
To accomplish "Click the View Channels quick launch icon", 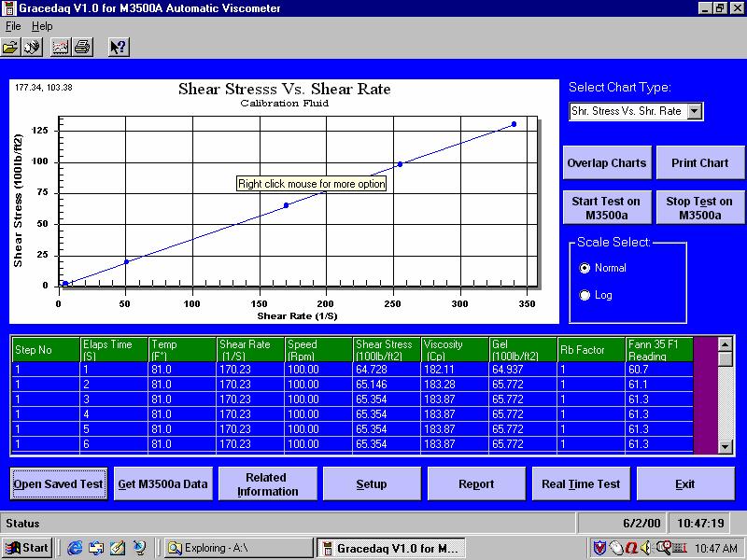I will pyautogui.click(x=140, y=548).
